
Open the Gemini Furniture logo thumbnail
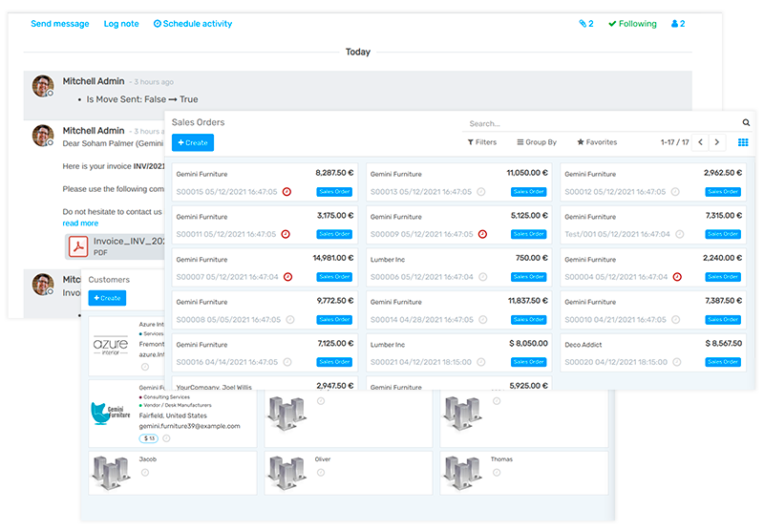point(111,414)
